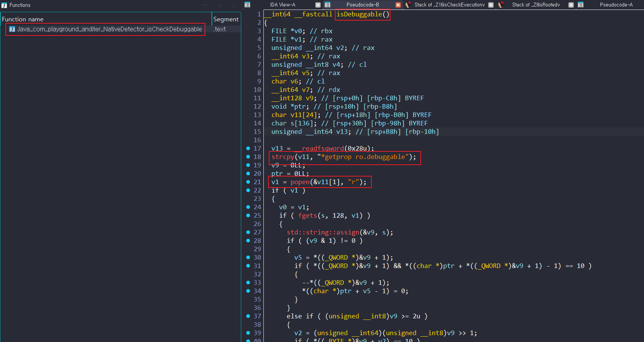The width and height of the screenshot is (644, 342).
Task: Open the Stack of _Z16isCheckExecution tab
Action: click(x=449, y=5)
